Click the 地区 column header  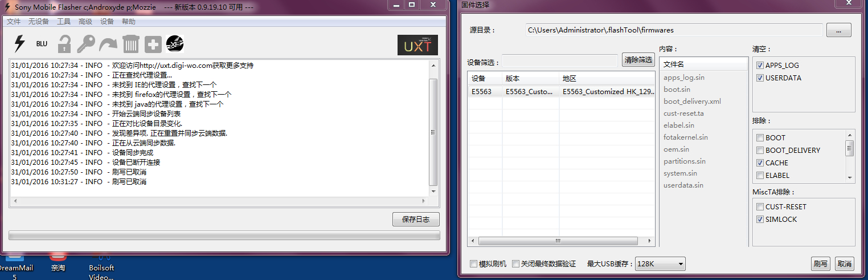607,79
